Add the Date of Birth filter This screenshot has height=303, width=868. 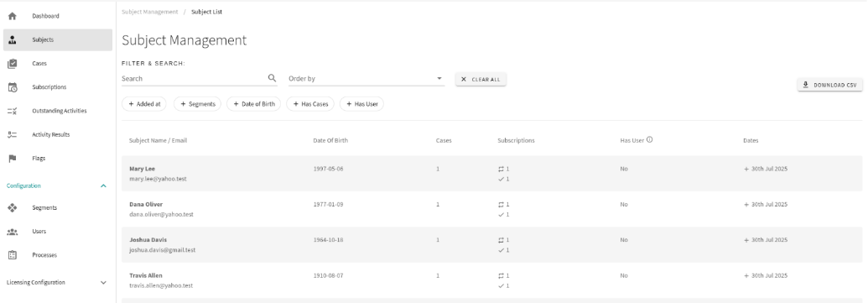click(253, 103)
